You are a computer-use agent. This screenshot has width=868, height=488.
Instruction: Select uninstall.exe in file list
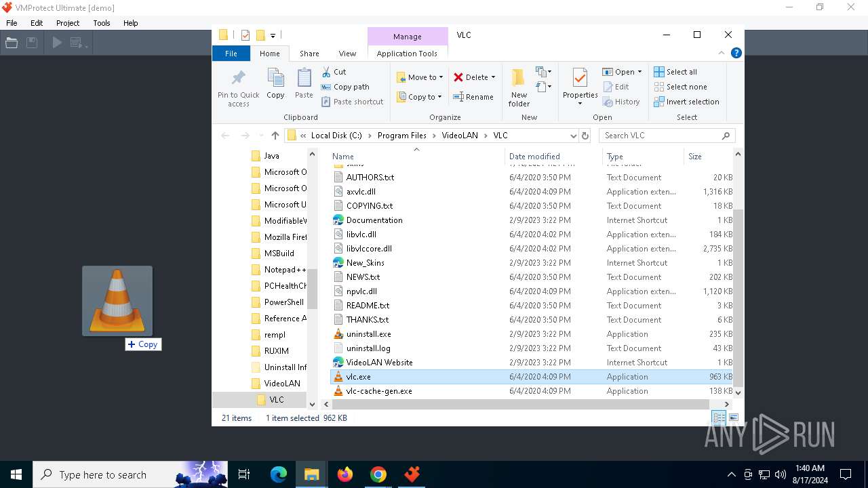click(x=368, y=334)
